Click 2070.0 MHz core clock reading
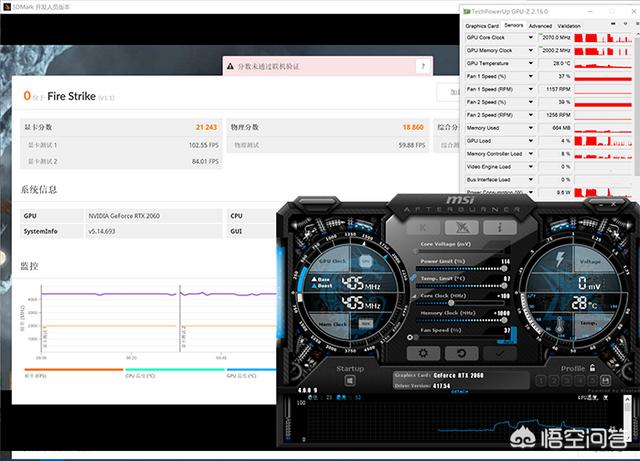 556,38
